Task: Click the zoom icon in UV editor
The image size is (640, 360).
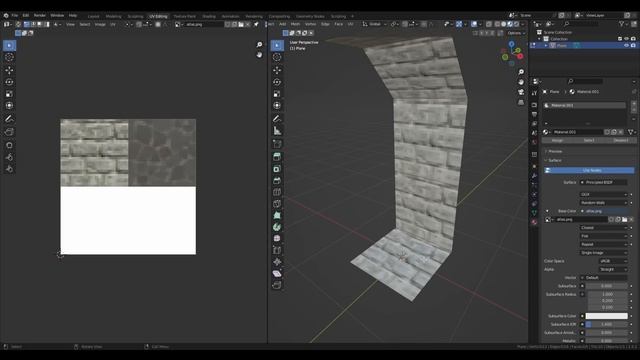Action: [x=259, y=44]
